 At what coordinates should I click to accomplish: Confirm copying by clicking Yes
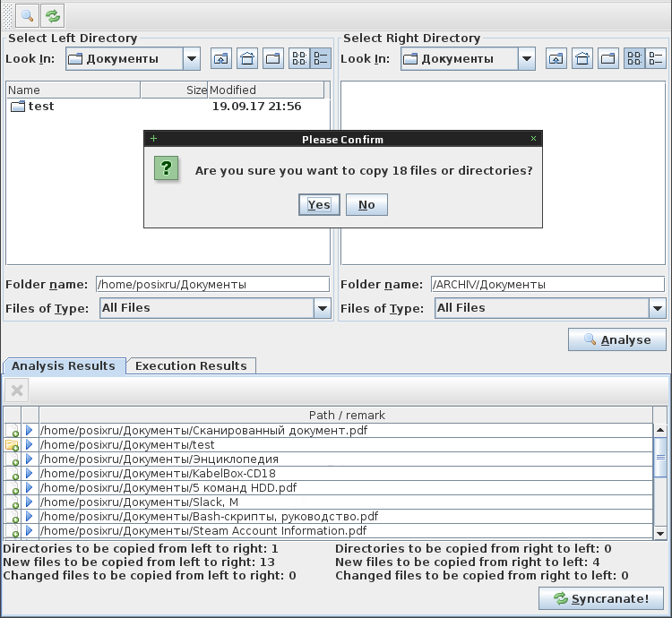pos(319,205)
